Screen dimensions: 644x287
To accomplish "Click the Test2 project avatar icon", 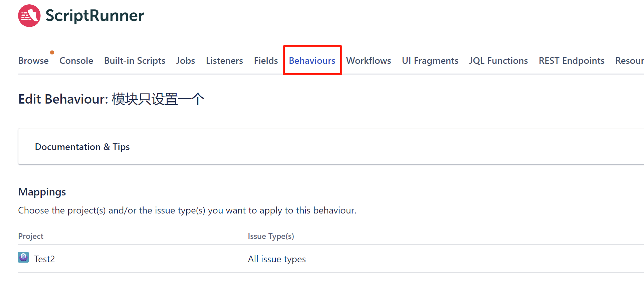I will pyautogui.click(x=23, y=257).
